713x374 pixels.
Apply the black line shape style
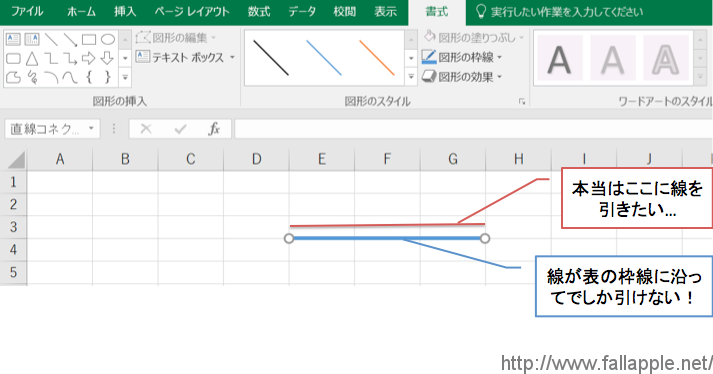(x=271, y=58)
